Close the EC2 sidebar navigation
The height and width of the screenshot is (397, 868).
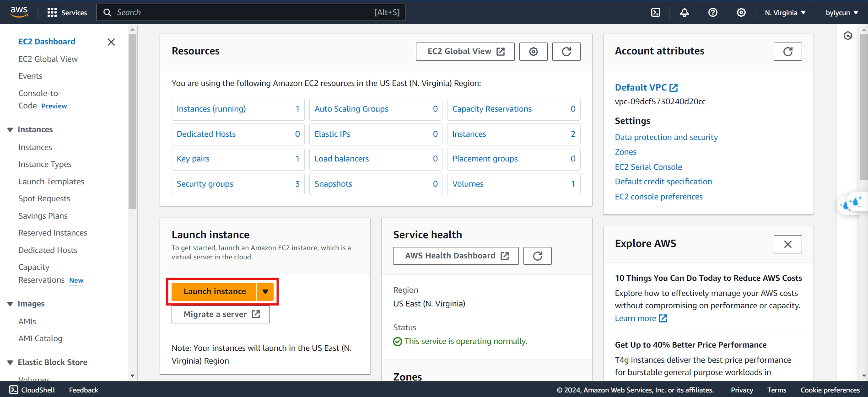pyautogui.click(x=111, y=42)
